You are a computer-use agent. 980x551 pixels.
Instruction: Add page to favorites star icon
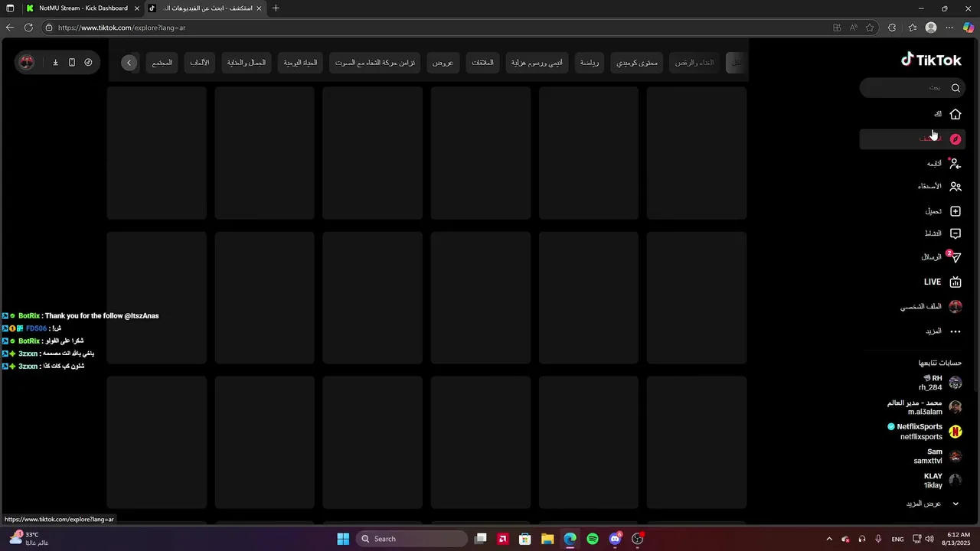(x=870, y=28)
